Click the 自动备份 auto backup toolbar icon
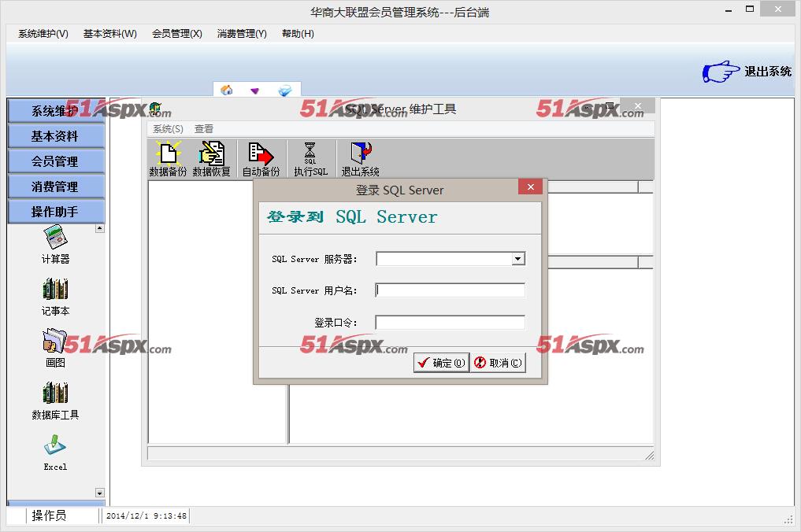The width and height of the screenshot is (801, 532). [x=261, y=159]
